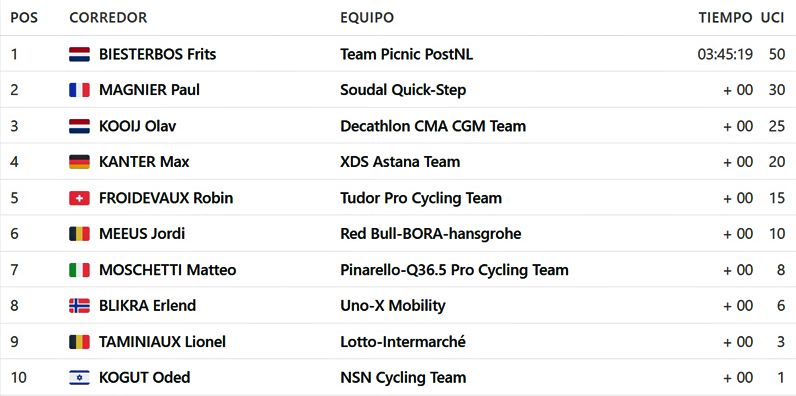Click the Netherlands flag beside BIESTERBOS Frits
796x396 pixels.
coord(79,54)
